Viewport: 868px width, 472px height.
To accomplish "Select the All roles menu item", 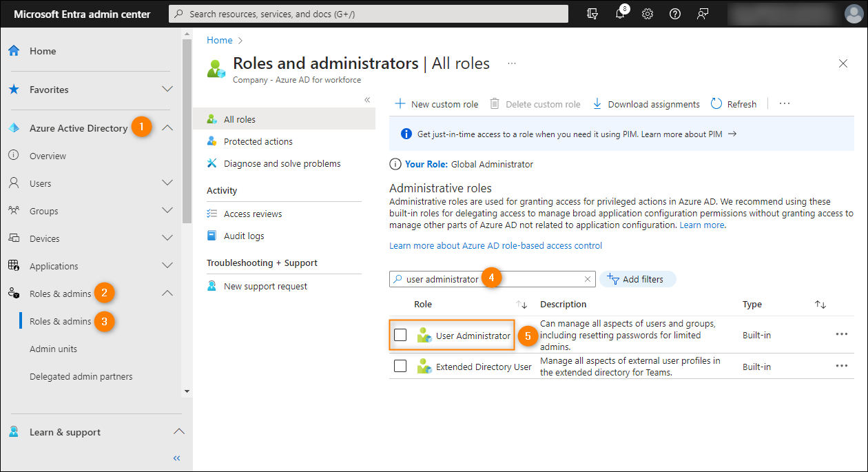I will tap(284, 119).
